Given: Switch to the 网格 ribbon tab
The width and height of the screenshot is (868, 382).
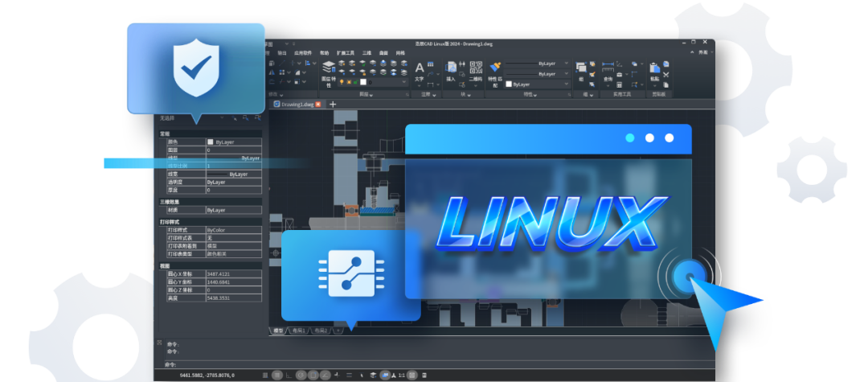Looking at the screenshot, I should pos(400,52).
